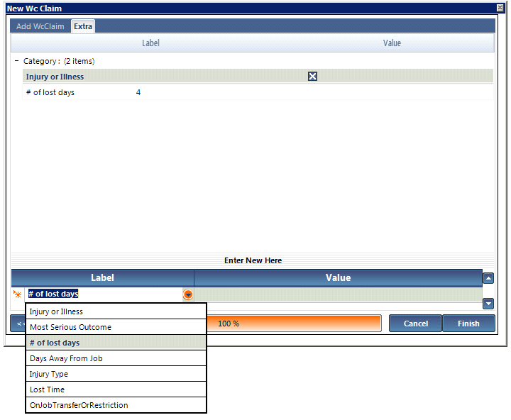Toggle the Injury or Illness checkbox
This screenshot has width=511, height=420.
click(x=312, y=76)
